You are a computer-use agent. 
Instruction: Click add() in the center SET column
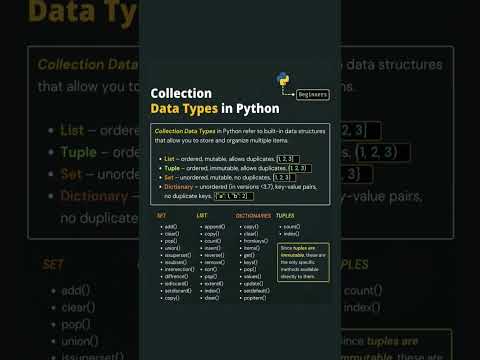coord(171,227)
